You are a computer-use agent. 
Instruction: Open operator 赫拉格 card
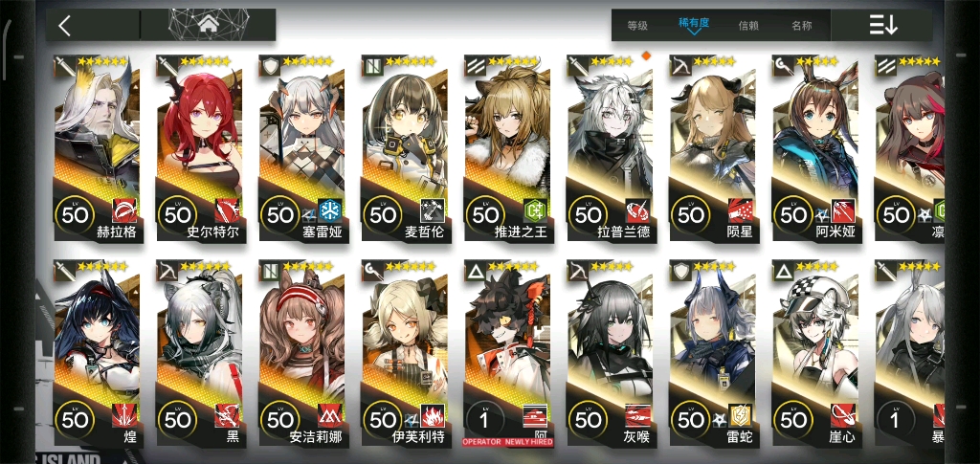tap(99, 148)
